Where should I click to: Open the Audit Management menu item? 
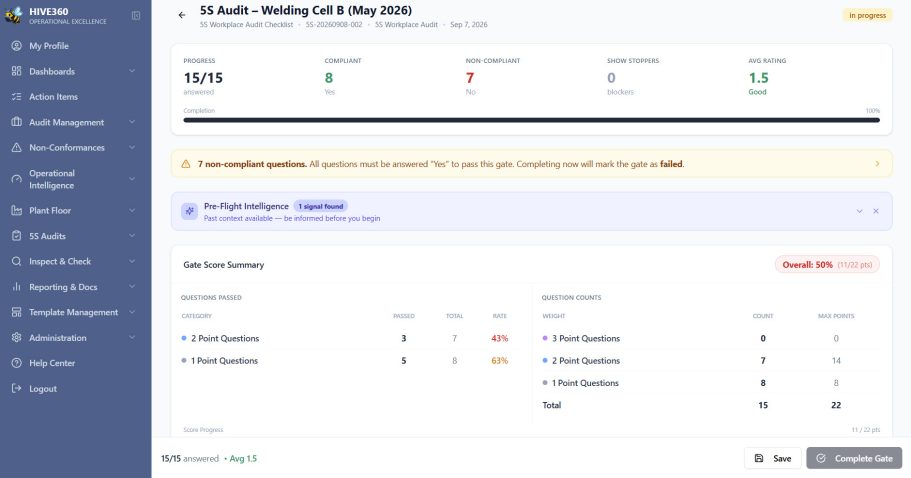point(76,122)
